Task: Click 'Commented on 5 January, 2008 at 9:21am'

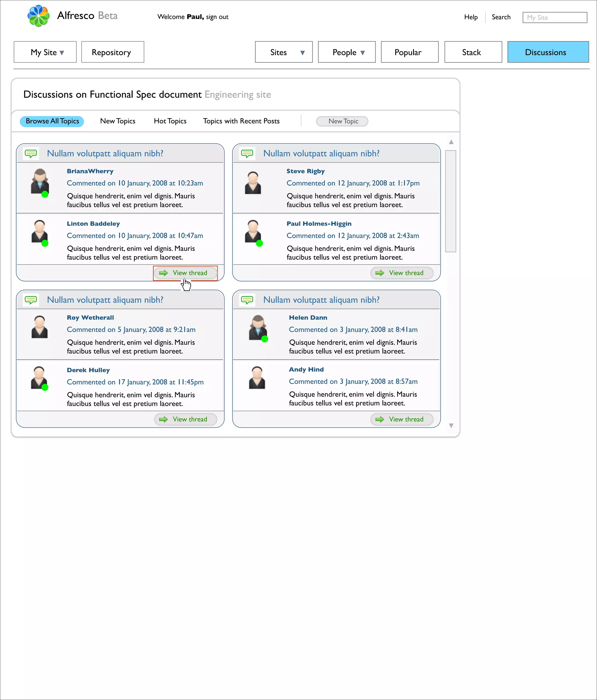Action: (x=131, y=329)
